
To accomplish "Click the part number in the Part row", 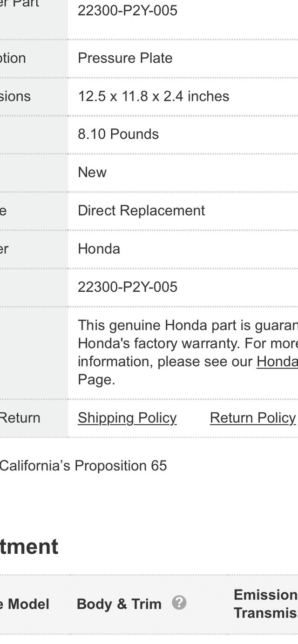I will pyautogui.click(x=128, y=10).
